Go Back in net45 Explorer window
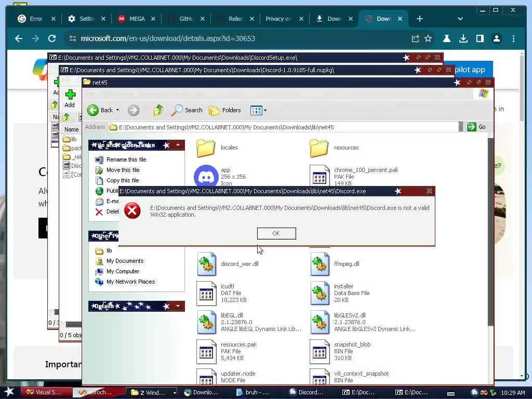Image resolution: width=532 pixels, height=399 pixels. (x=100, y=110)
